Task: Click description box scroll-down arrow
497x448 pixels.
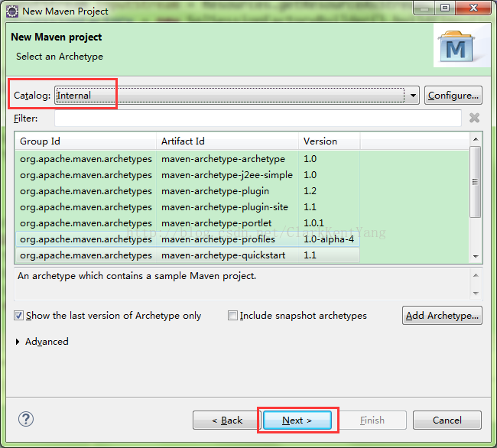Action: tap(476, 293)
